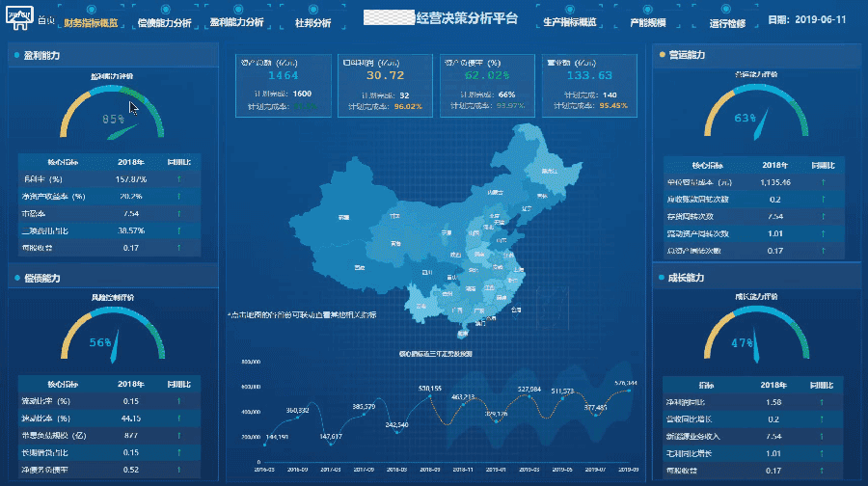The image size is (868, 486).
Task: Click the 净资产收益率 (%) row label
Action: click(x=53, y=197)
